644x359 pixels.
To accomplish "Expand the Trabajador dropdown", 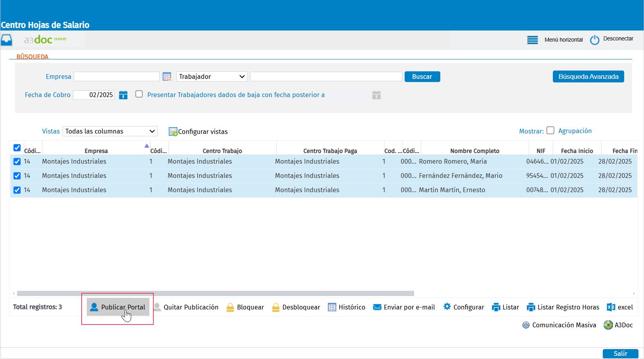I will pos(212,76).
